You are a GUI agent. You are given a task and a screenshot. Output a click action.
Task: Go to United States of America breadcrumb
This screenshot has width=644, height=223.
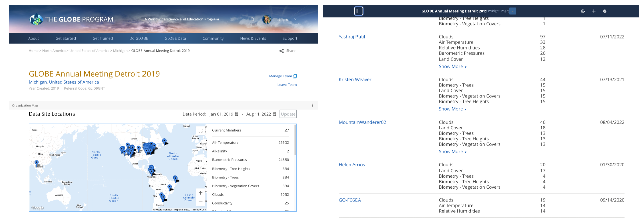pos(90,51)
